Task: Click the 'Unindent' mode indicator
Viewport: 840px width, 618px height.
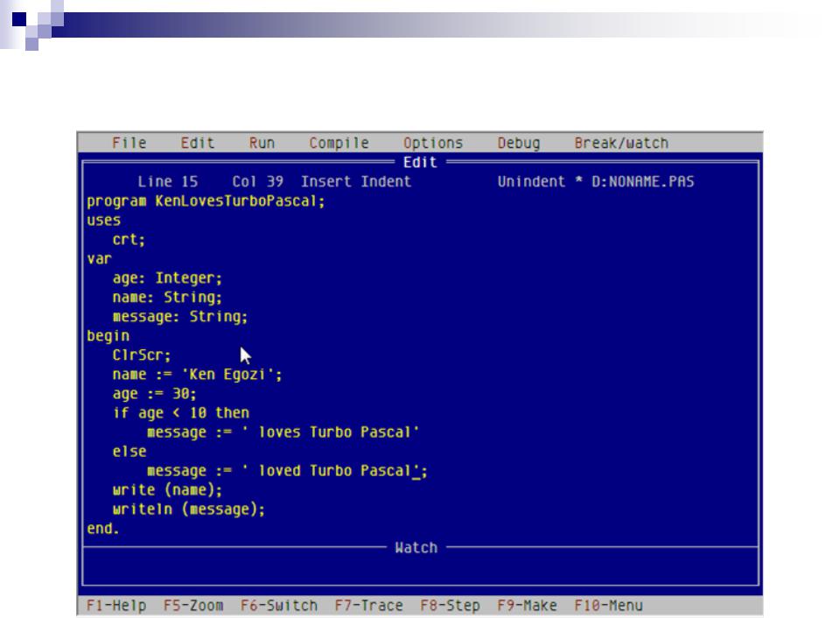Action: 531,182
